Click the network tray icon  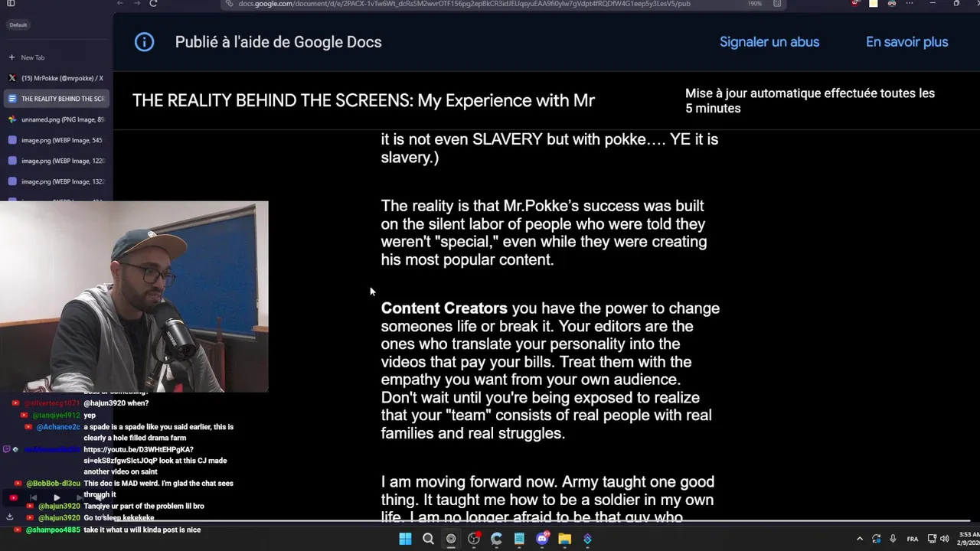click(x=932, y=539)
